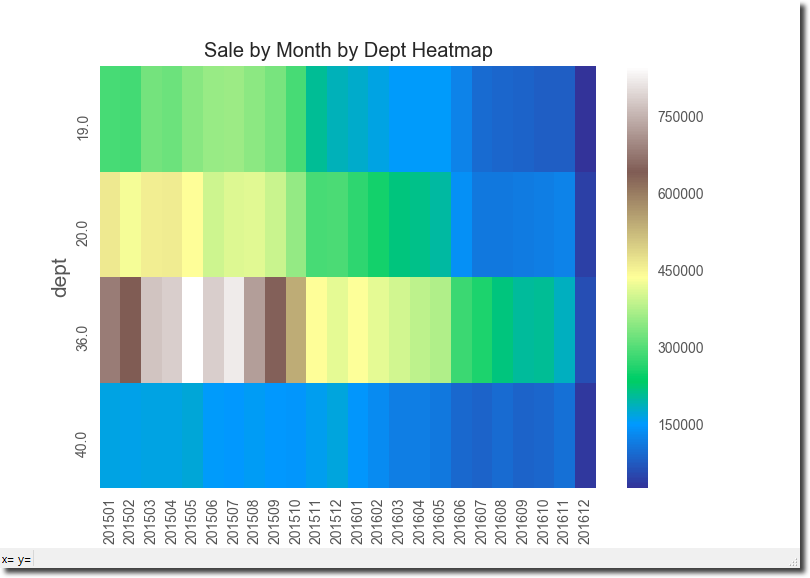Click the 201601 month tick label

pyautogui.click(x=356, y=522)
